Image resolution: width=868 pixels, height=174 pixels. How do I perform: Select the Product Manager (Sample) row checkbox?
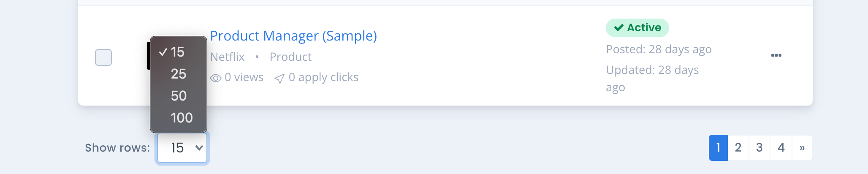tap(103, 57)
